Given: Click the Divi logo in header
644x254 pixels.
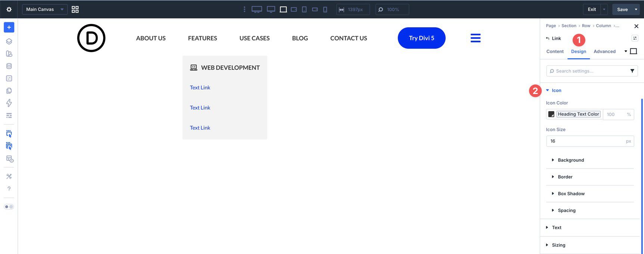Looking at the screenshot, I should click(x=91, y=38).
